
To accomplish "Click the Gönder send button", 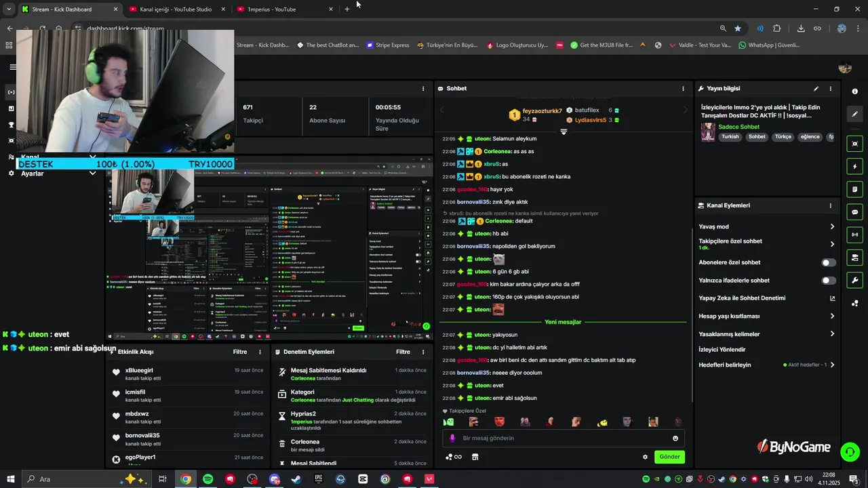I will click(x=669, y=457).
